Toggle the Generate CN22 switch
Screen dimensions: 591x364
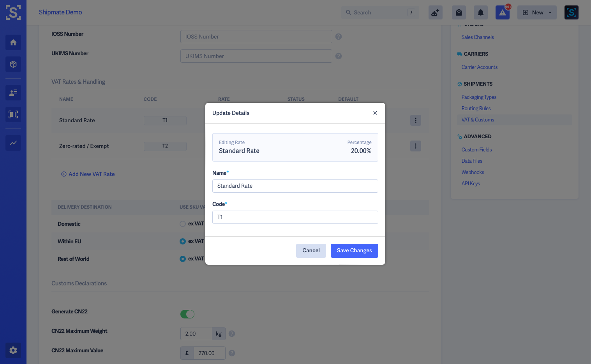pos(187,314)
